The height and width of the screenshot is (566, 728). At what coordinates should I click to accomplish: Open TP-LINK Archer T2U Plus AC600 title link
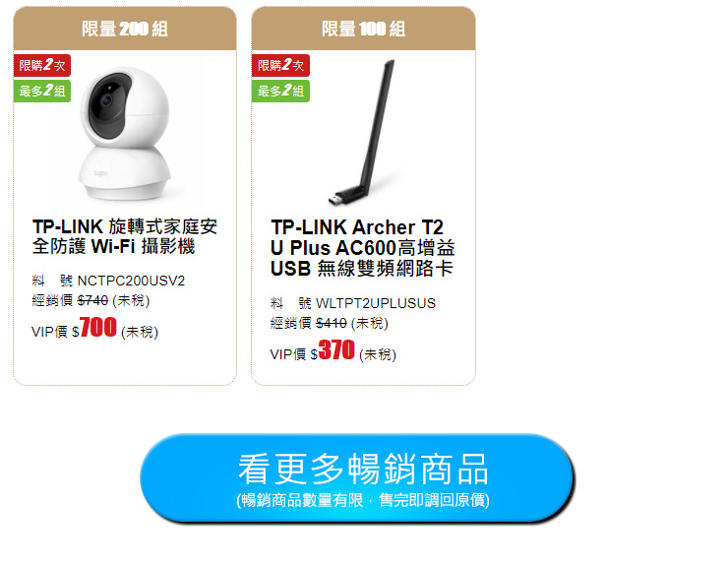pyautogui.click(x=363, y=248)
